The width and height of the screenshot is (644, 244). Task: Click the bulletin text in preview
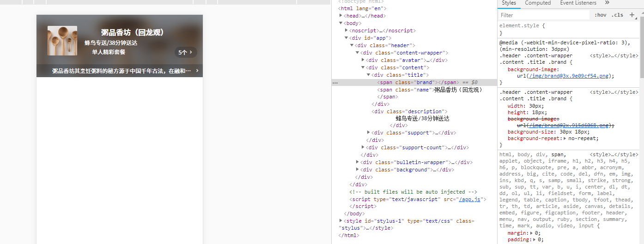pos(122,71)
